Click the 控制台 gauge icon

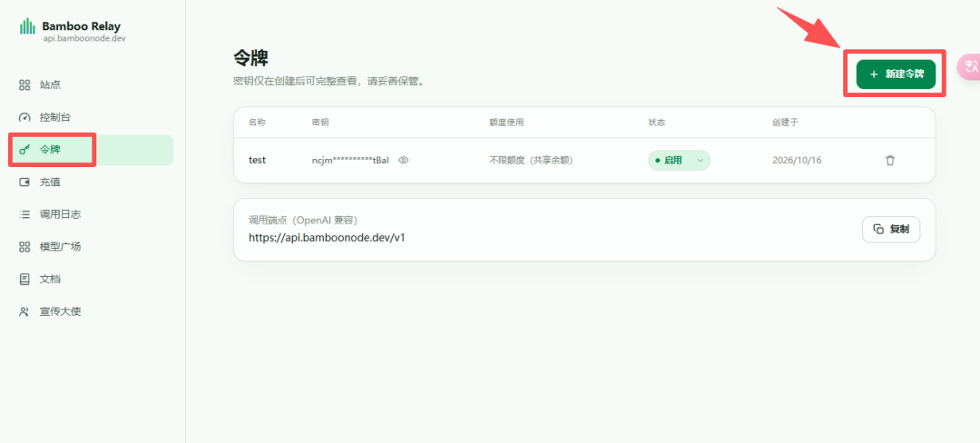24,117
